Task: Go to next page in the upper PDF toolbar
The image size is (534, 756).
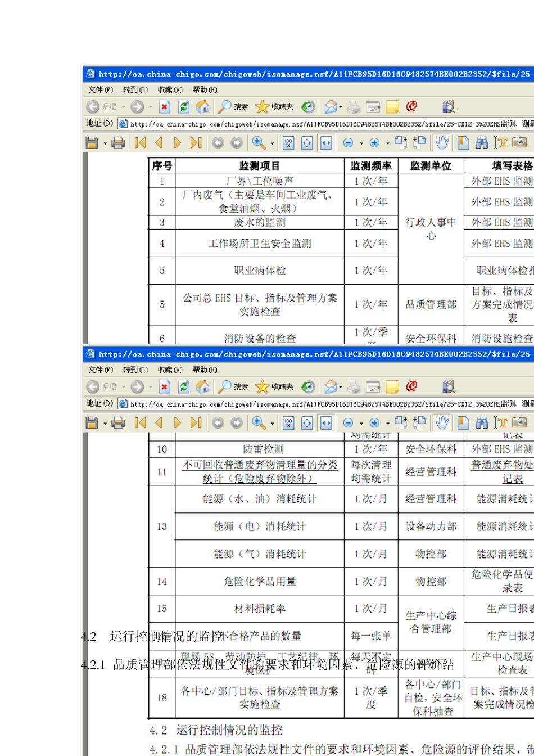Action: point(178,143)
